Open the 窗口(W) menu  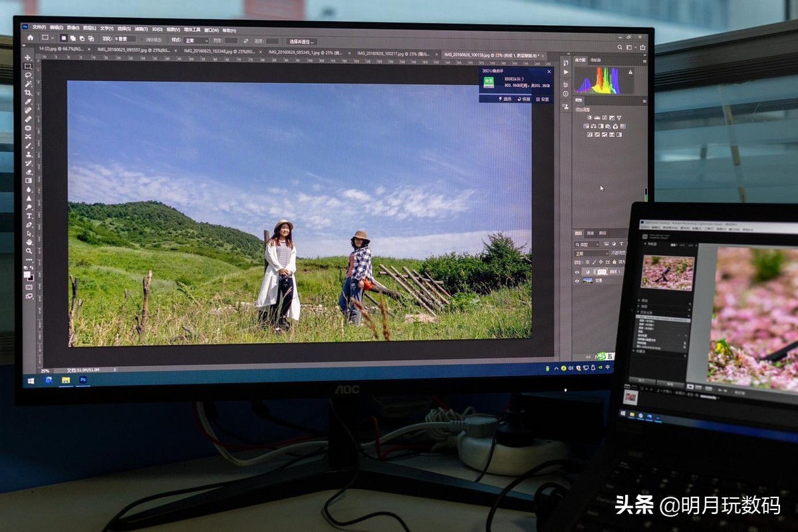pyautogui.click(x=211, y=29)
